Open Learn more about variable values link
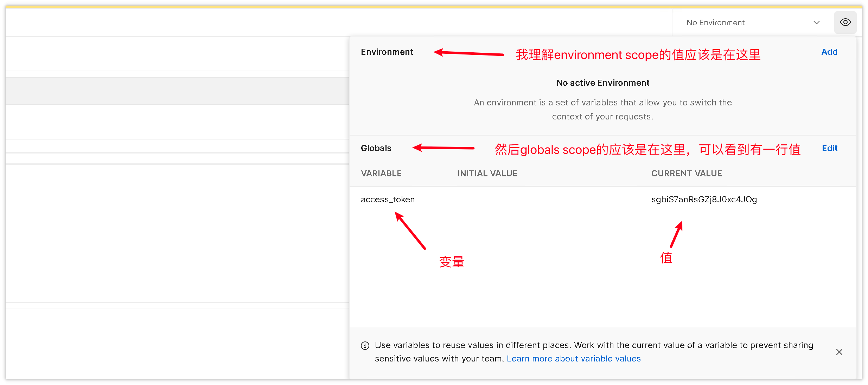The width and height of the screenshot is (868, 385). (573, 359)
